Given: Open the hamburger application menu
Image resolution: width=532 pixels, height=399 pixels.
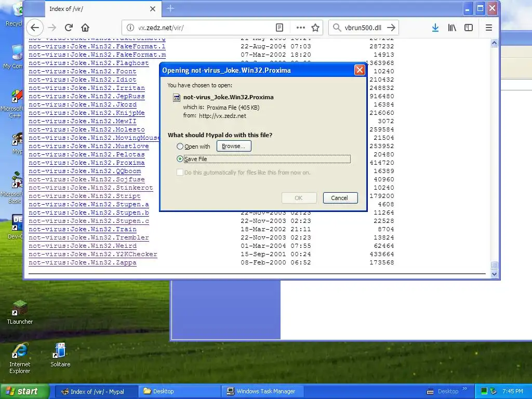Looking at the screenshot, I should (489, 28).
